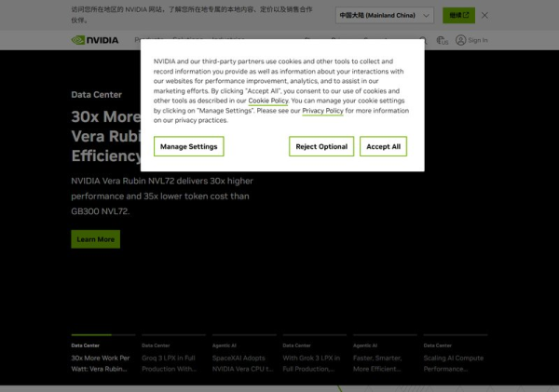Click the green continue button in banner
Screen dimensions: 559x392
[458, 15]
